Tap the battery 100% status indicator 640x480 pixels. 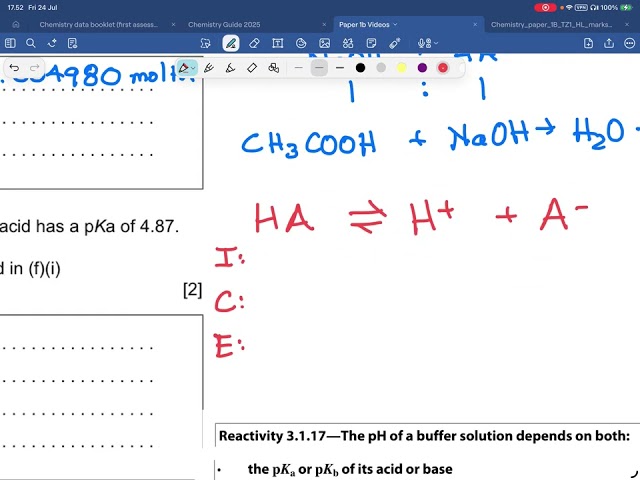click(616, 7)
